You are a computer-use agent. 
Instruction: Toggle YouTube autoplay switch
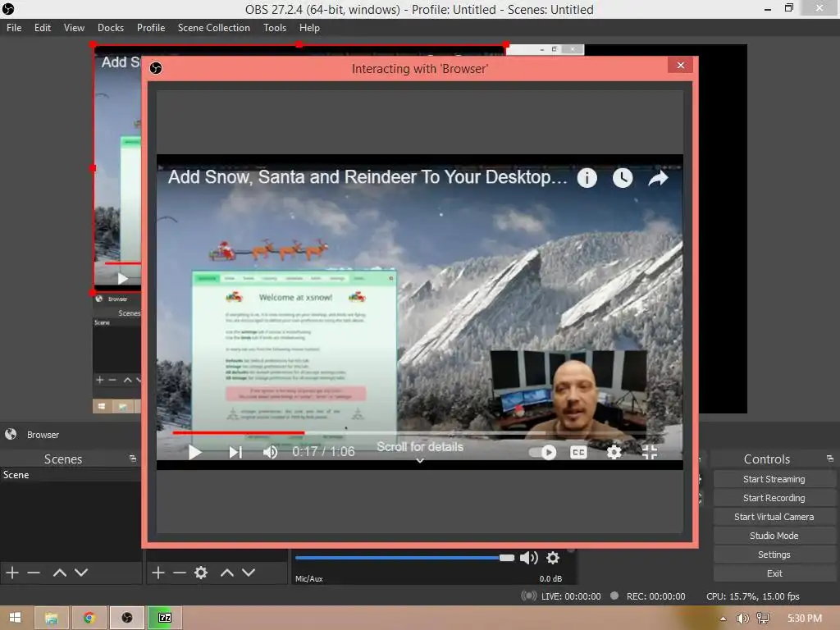coord(542,452)
